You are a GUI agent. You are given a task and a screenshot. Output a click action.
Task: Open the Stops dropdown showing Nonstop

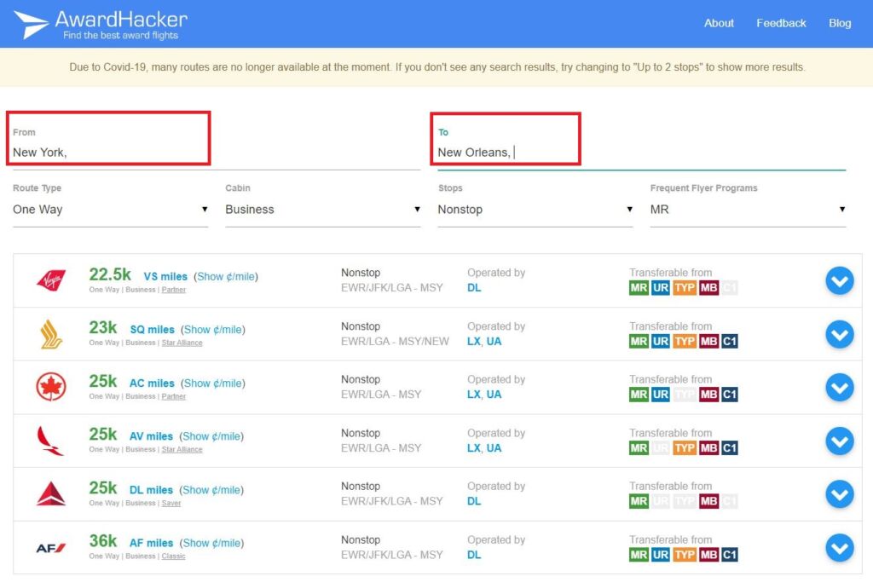pyautogui.click(x=535, y=210)
